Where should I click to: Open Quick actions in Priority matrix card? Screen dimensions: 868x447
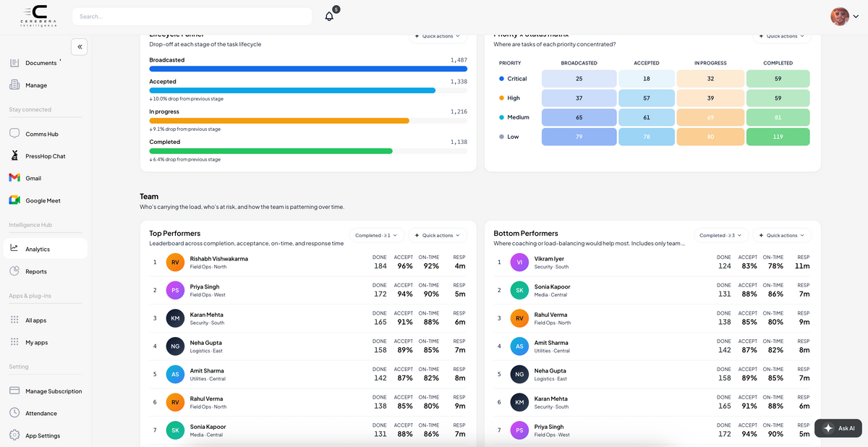point(782,35)
